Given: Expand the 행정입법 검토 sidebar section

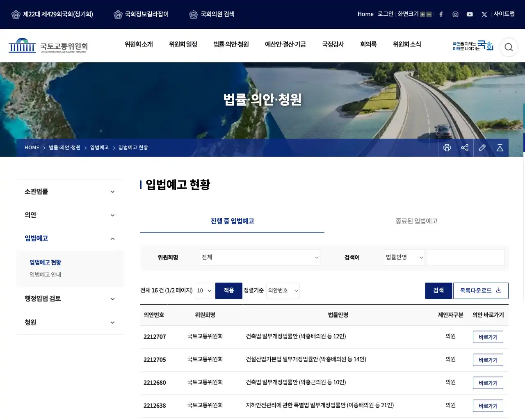Looking at the screenshot, I should 70,299.
